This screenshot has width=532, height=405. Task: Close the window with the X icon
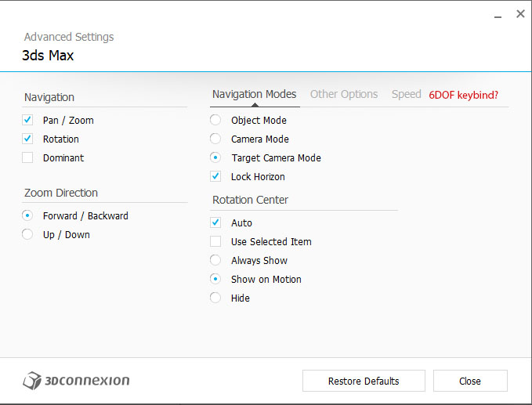[520, 14]
